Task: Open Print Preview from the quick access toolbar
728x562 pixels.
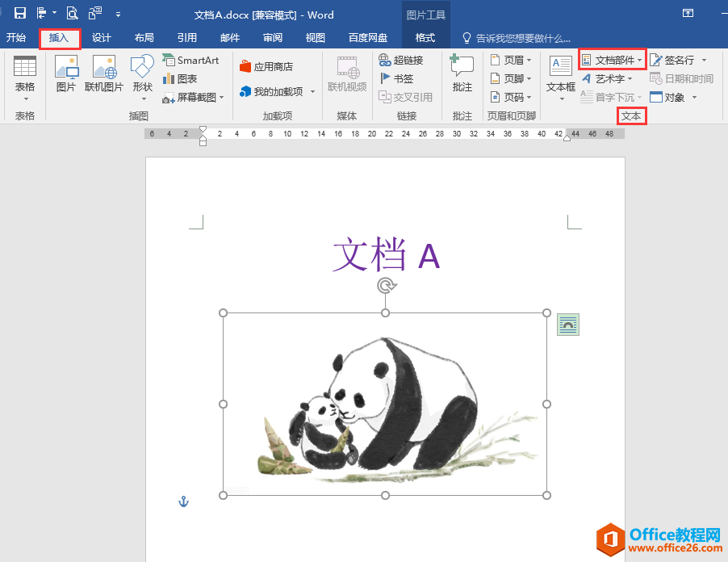Action: (72, 13)
